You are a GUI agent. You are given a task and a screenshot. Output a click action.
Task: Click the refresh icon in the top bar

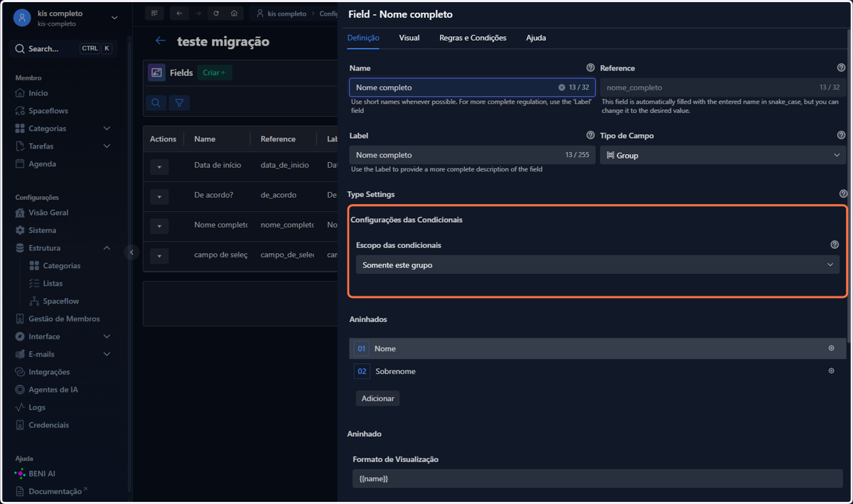click(x=216, y=14)
